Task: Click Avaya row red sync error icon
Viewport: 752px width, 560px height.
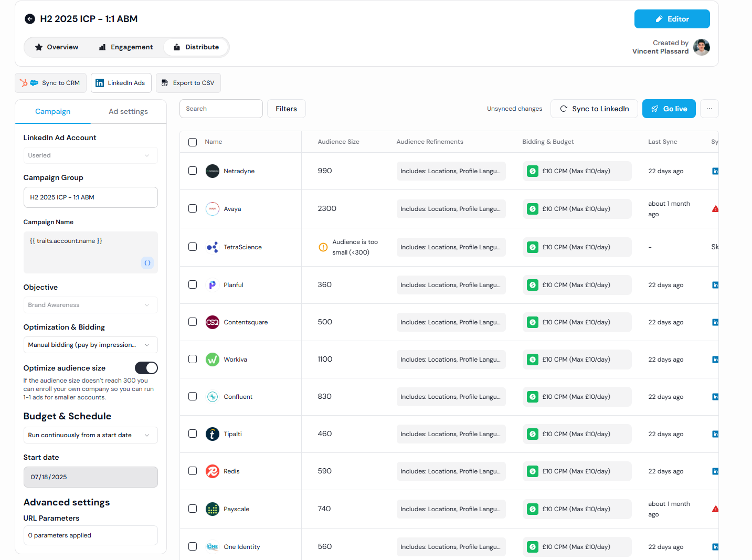Action: (x=715, y=209)
